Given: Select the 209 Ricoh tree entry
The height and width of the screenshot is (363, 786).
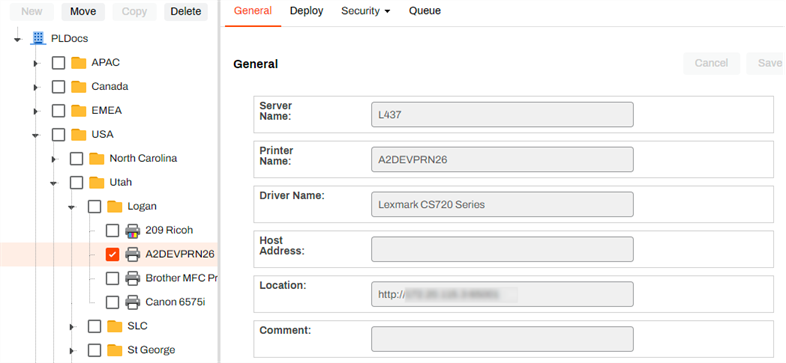Looking at the screenshot, I should [169, 230].
